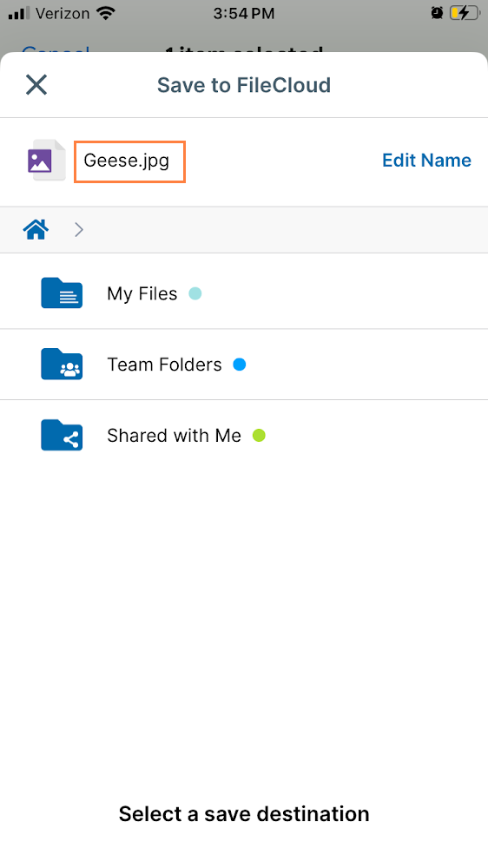Tap the 3:54 PM status bar clock
Image resolution: width=488 pixels, height=868 pixels.
244,14
